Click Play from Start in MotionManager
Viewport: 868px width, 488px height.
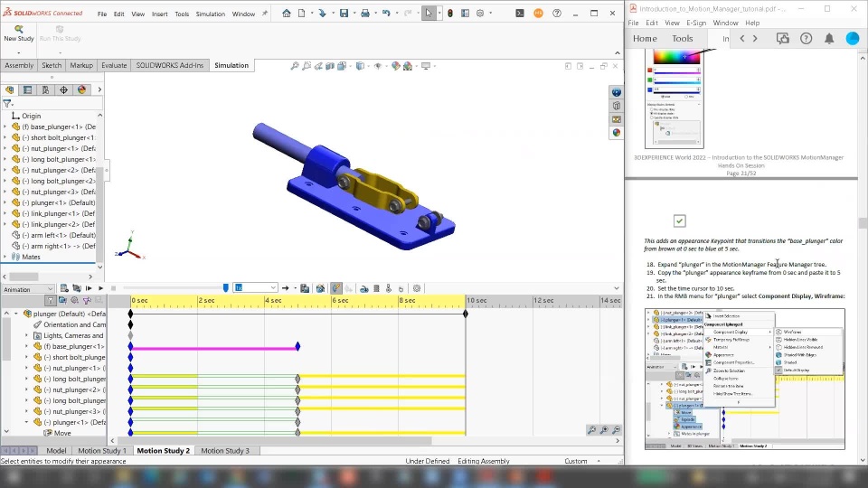89,288
